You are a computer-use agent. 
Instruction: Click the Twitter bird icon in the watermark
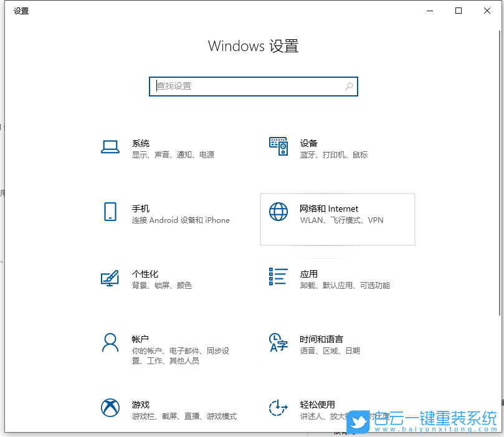[358, 422]
